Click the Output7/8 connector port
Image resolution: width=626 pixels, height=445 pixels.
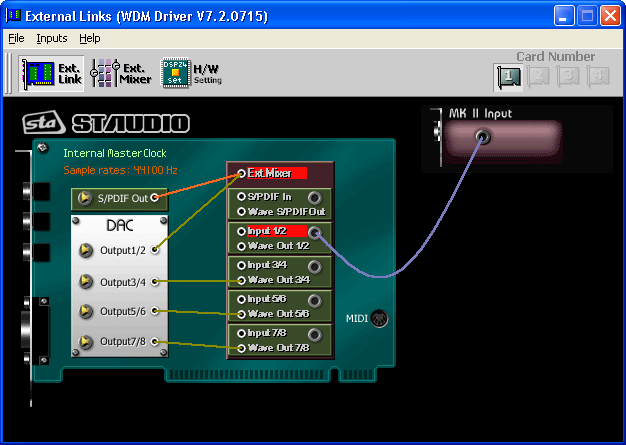pos(155,341)
